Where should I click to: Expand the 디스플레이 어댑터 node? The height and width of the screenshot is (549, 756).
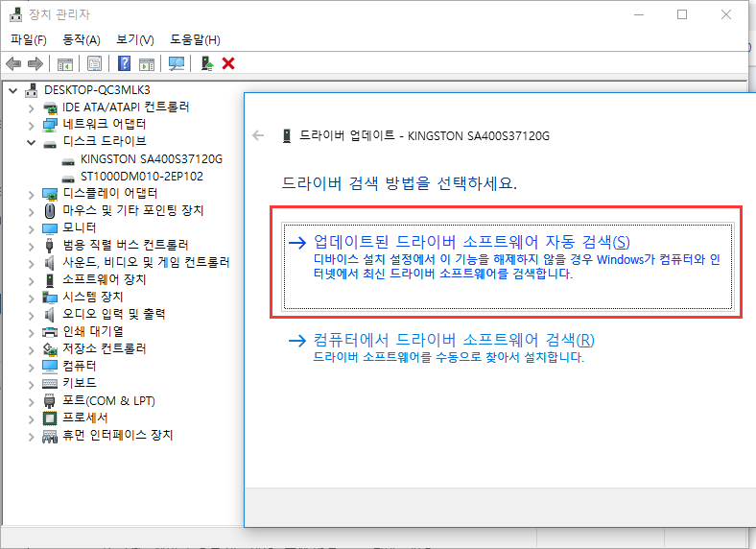point(32,195)
